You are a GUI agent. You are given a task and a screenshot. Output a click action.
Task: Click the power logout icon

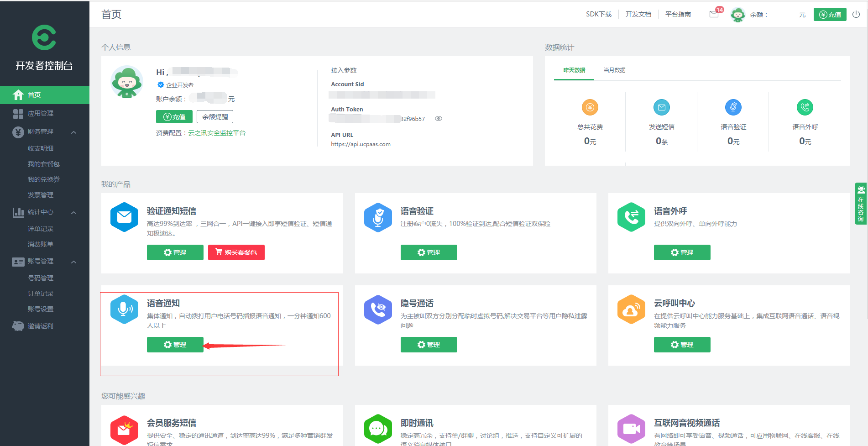(x=856, y=14)
